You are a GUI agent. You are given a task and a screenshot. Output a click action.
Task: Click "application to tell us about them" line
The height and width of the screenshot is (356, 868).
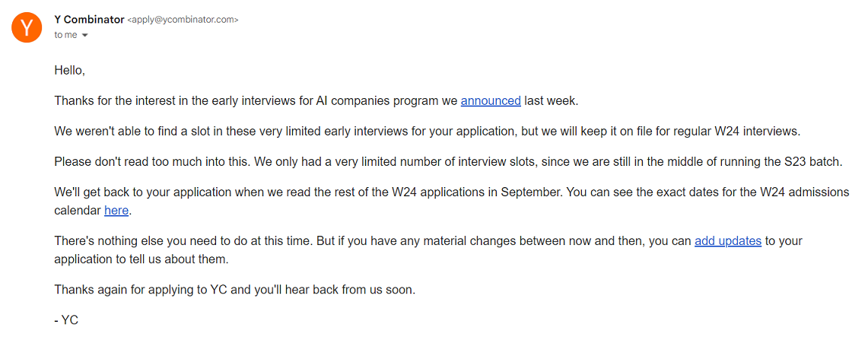[141, 259]
